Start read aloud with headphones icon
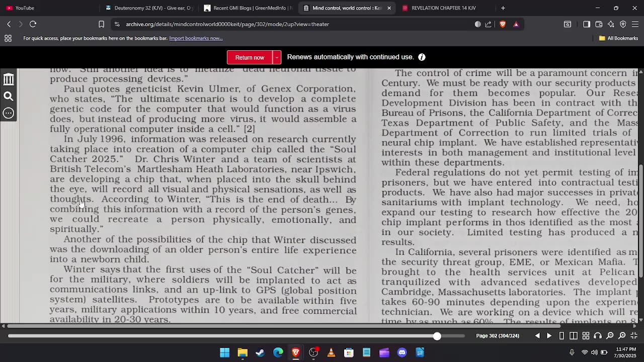644x362 pixels. [x=598, y=336]
